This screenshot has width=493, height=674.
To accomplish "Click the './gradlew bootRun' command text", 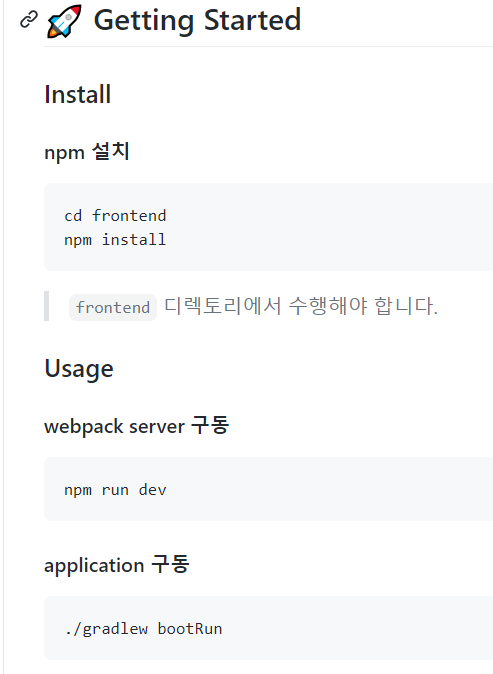I will pos(144,629).
